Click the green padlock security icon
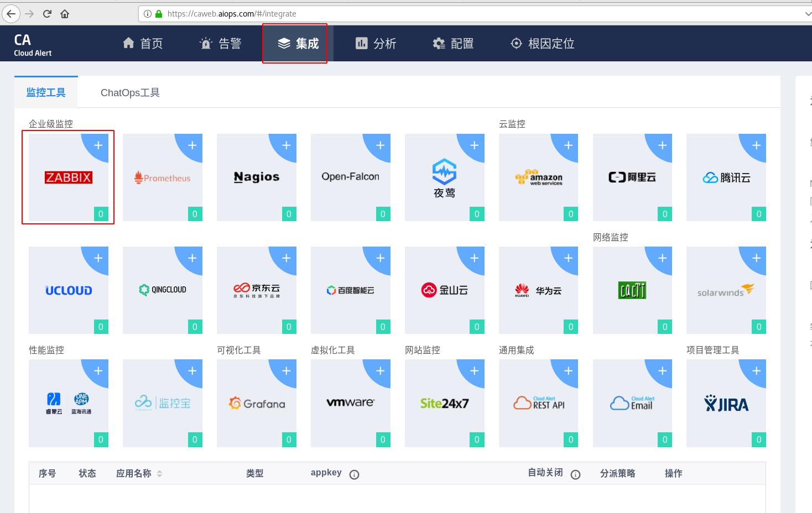Screen dimensions: 812x513 click(159, 14)
